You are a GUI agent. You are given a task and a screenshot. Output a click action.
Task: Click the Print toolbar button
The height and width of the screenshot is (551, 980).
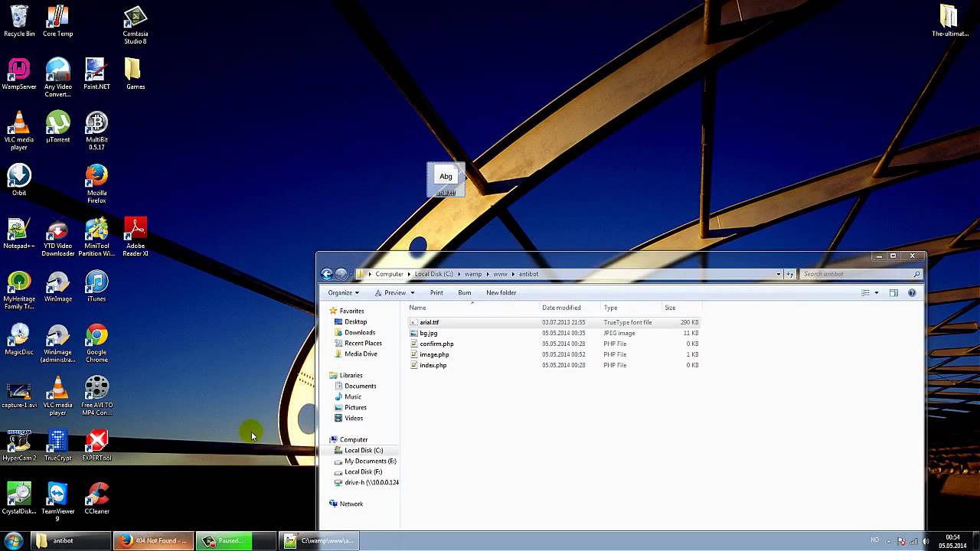(436, 292)
